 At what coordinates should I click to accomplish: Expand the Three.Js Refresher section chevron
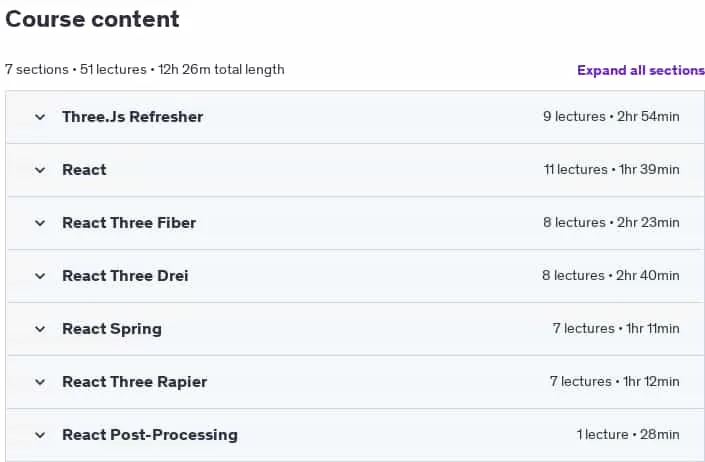tap(40, 117)
